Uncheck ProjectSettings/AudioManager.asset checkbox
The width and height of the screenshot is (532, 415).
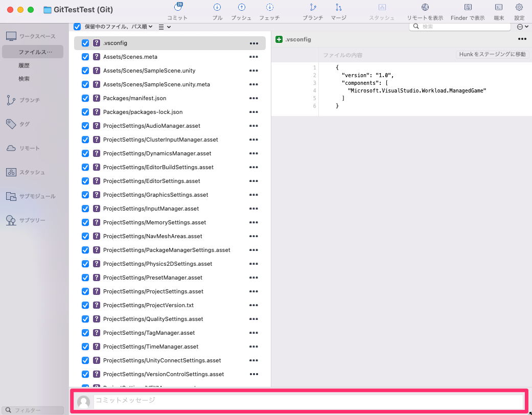(x=85, y=126)
